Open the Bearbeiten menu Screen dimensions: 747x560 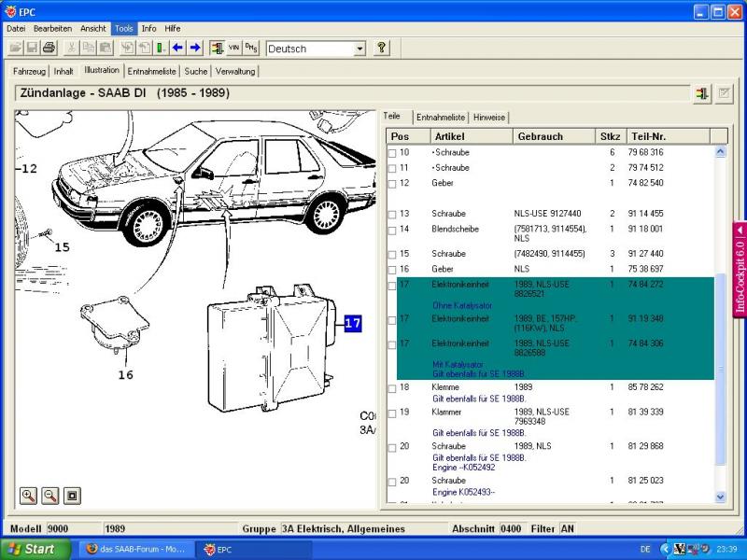coord(52,29)
